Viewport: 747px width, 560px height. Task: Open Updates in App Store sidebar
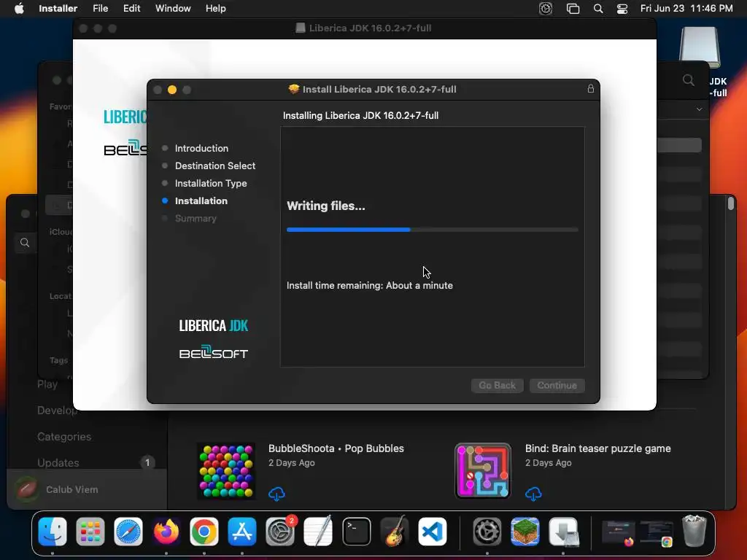(58, 463)
